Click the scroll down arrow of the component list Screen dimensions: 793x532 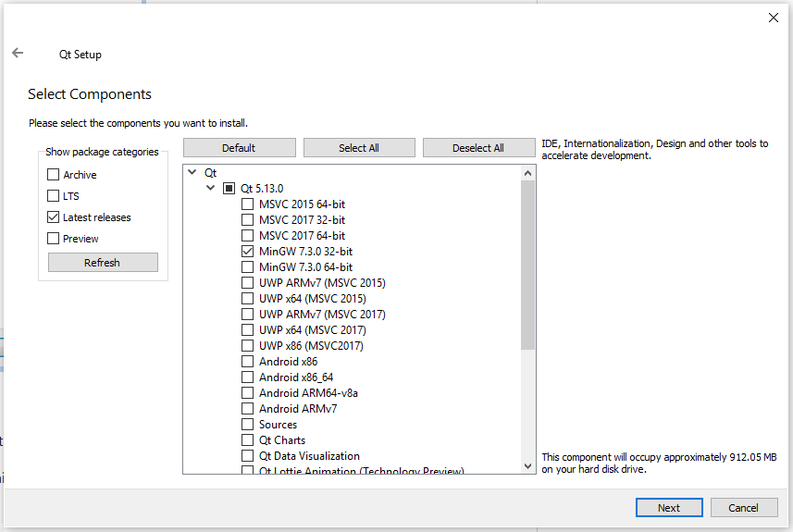coord(528,466)
